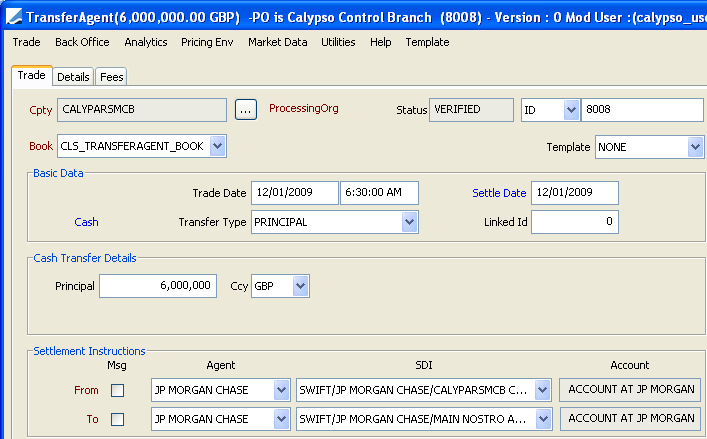
Task: Expand the From SDI dropdown CALYPARSMCB
Action: pyautogui.click(x=543, y=390)
